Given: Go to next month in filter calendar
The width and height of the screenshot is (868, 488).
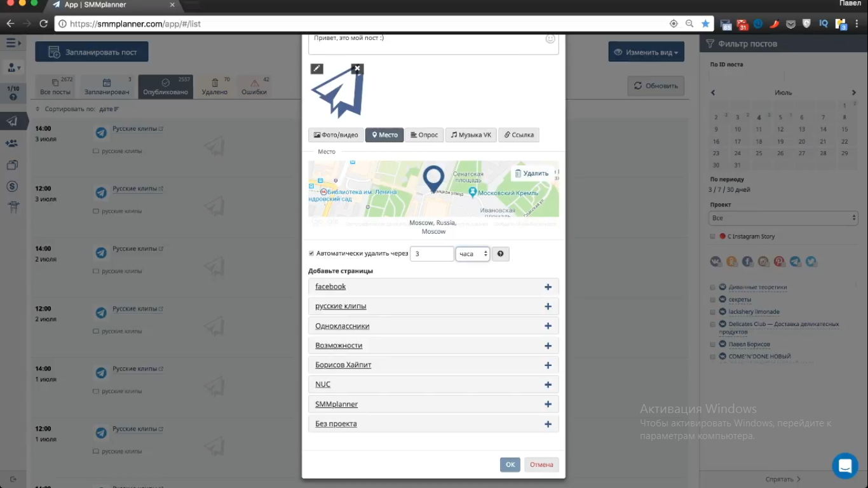Looking at the screenshot, I should pyautogui.click(x=854, y=93).
